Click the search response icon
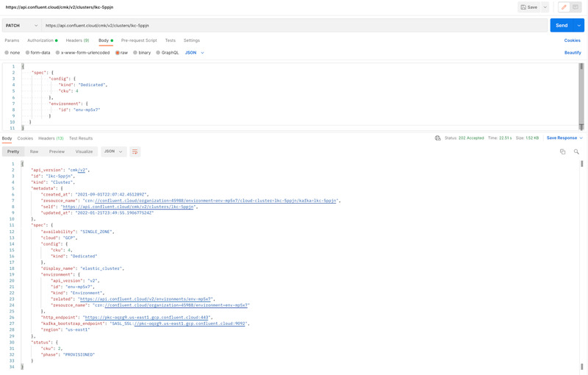 [576, 151]
